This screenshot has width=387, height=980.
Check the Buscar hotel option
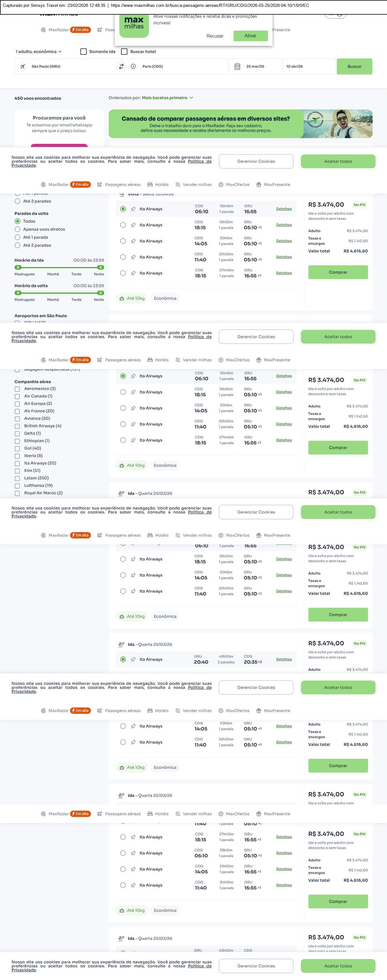click(x=124, y=52)
